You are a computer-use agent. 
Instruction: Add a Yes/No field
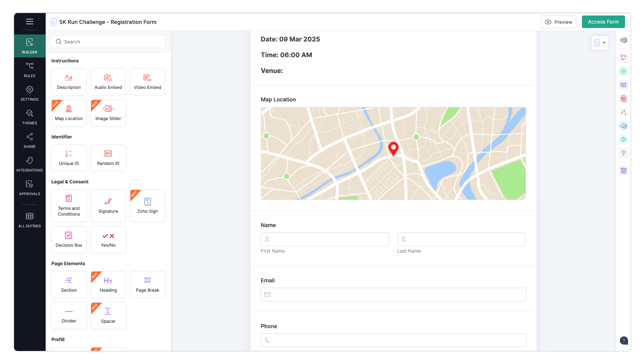(108, 239)
